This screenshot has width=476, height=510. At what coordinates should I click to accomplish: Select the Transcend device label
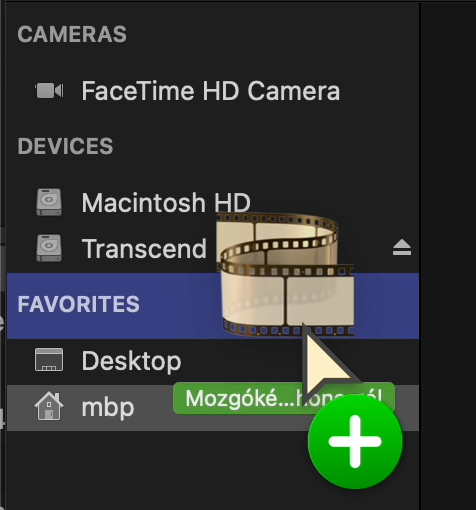click(144, 248)
